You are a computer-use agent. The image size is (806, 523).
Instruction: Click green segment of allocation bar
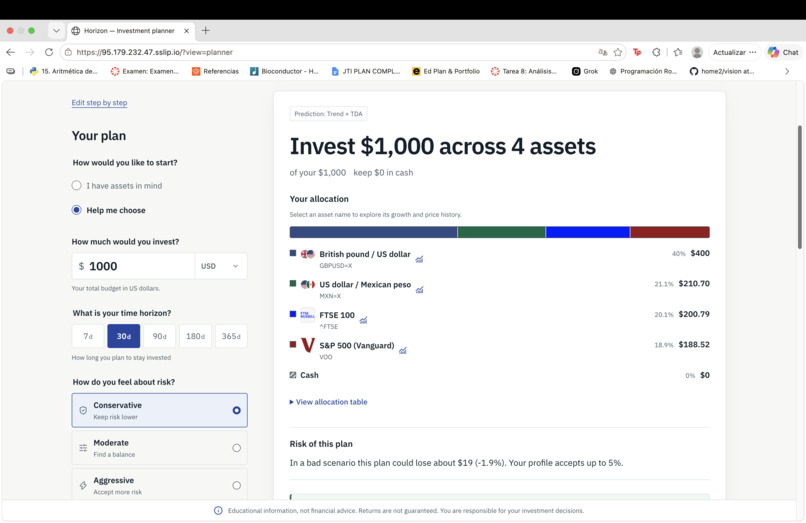(502, 232)
